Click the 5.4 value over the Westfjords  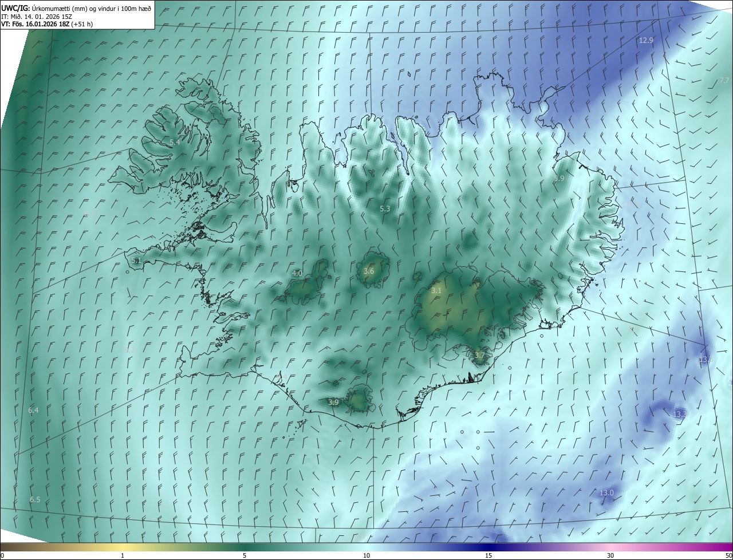coord(175,142)
